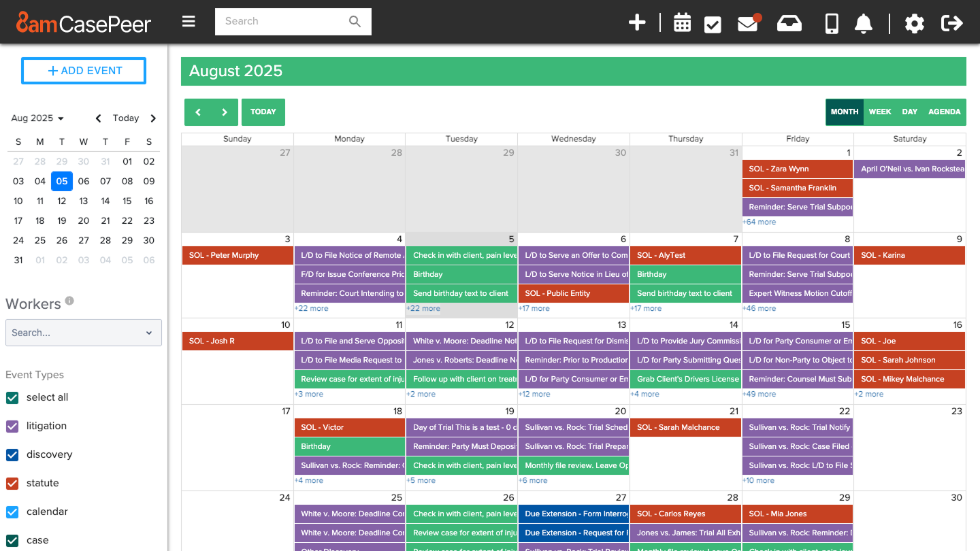Viewport: 980px width, 551px height.
Task: Open SOL - Public Entity event
Action: (574, 293)
